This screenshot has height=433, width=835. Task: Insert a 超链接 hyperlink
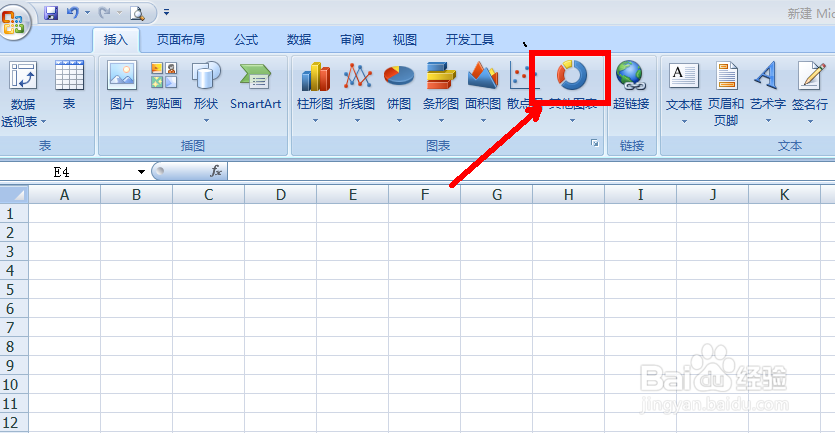click(631, 85)
